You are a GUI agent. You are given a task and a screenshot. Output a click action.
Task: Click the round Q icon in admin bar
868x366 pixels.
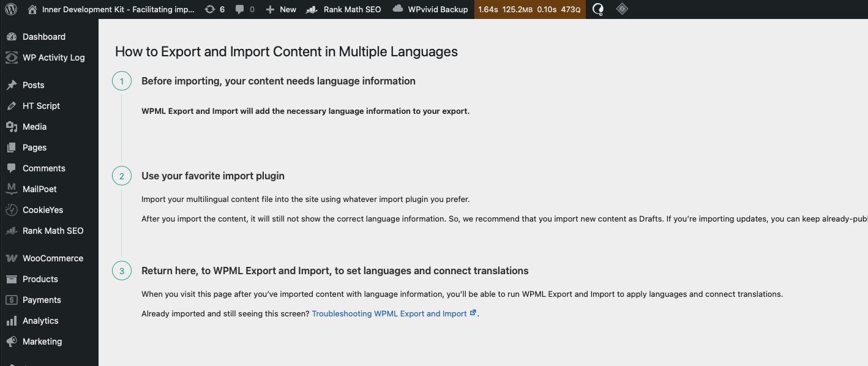tap(599, 9)
